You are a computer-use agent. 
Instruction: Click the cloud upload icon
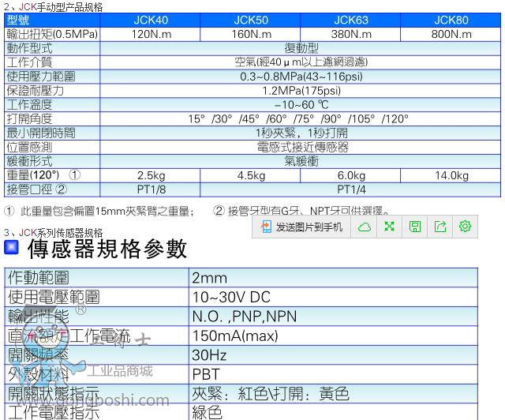[x=364, y=227]
